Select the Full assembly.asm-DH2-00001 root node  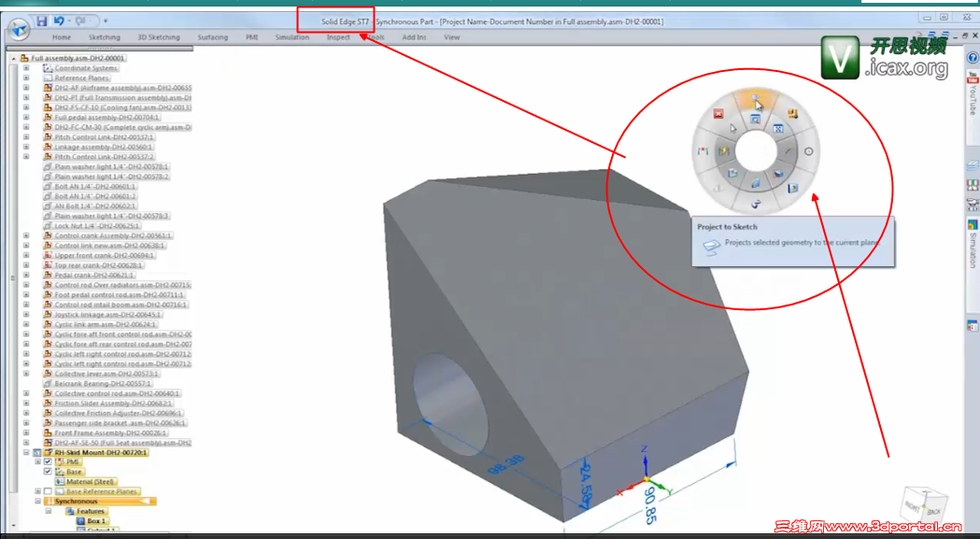point(78,58)
